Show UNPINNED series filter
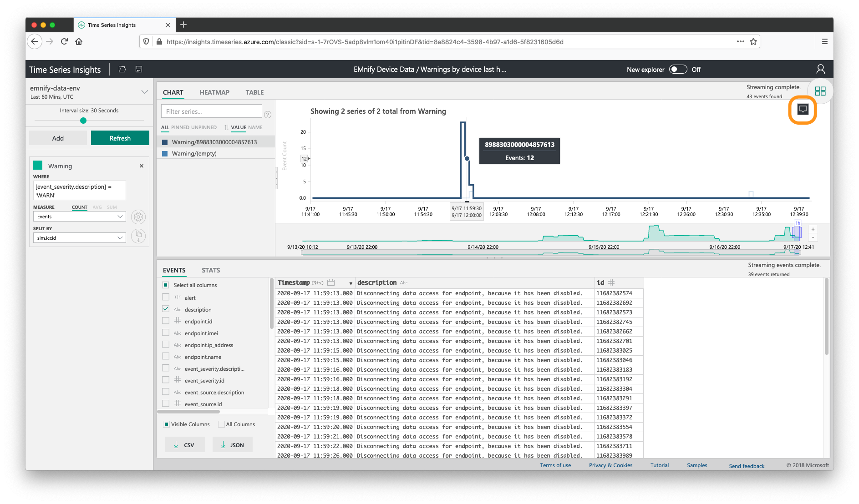 pyautogui.click(x=203, y=127)
